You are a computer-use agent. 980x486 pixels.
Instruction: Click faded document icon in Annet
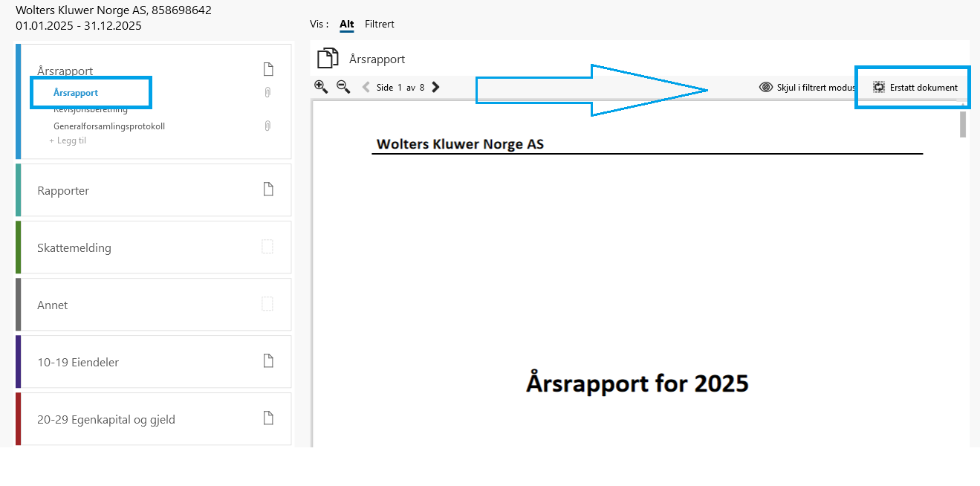coord(267,304)
